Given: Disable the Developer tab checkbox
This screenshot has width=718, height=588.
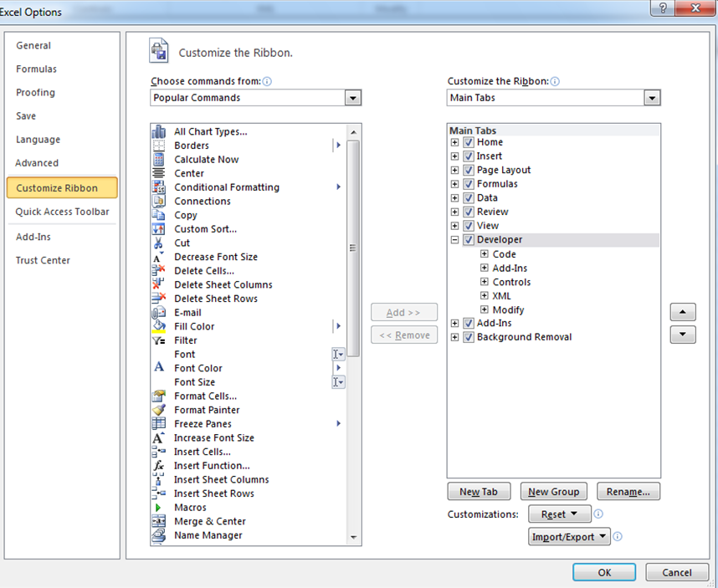Looking at the screenshot, I should pos(469,240).
